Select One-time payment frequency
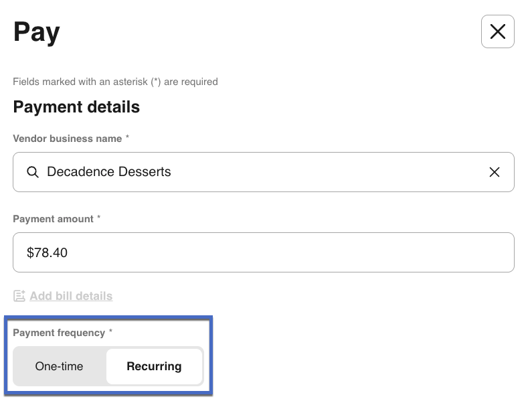Screen dimensions: 532x399 [x=60, y=366]
